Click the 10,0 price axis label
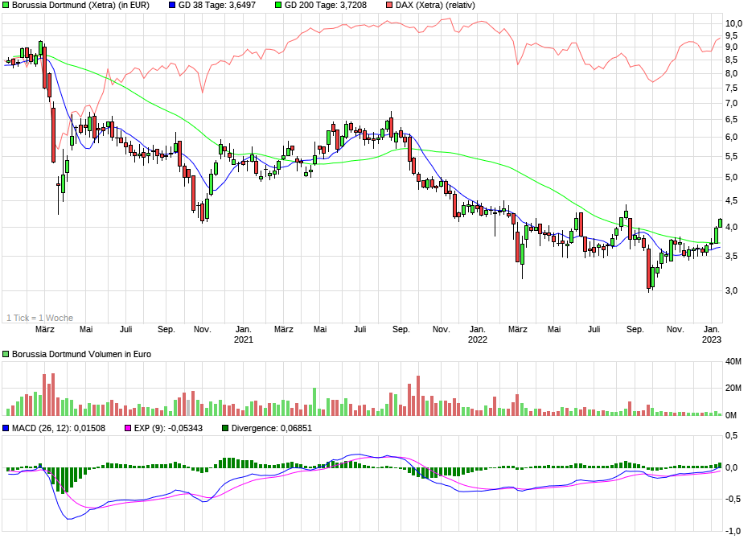 733,23
